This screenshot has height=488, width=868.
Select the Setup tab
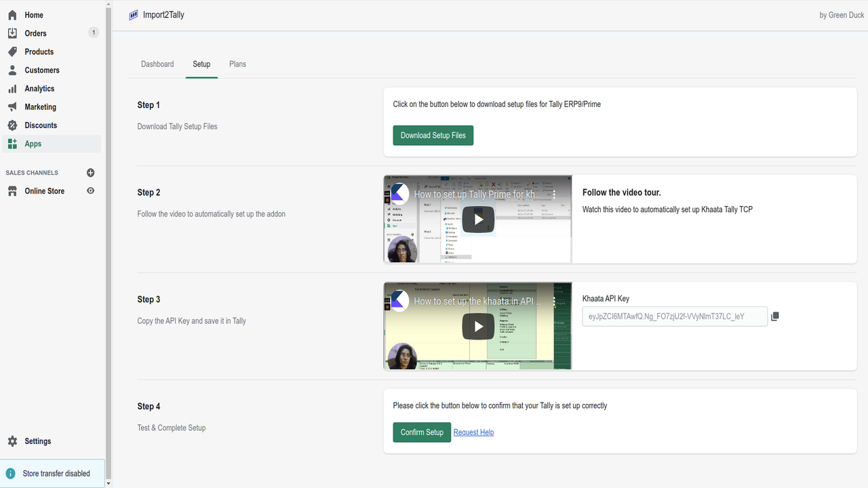coord(201,64)
